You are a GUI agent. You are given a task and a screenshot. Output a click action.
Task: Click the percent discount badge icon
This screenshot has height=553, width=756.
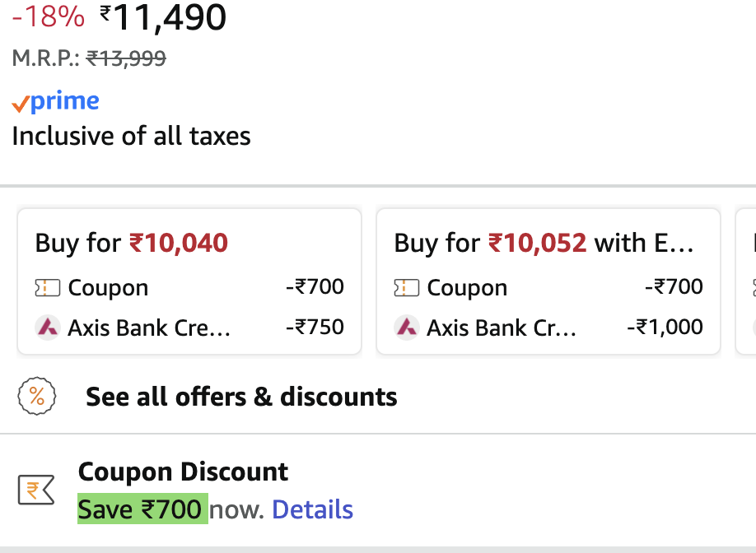tap(36, 396)
